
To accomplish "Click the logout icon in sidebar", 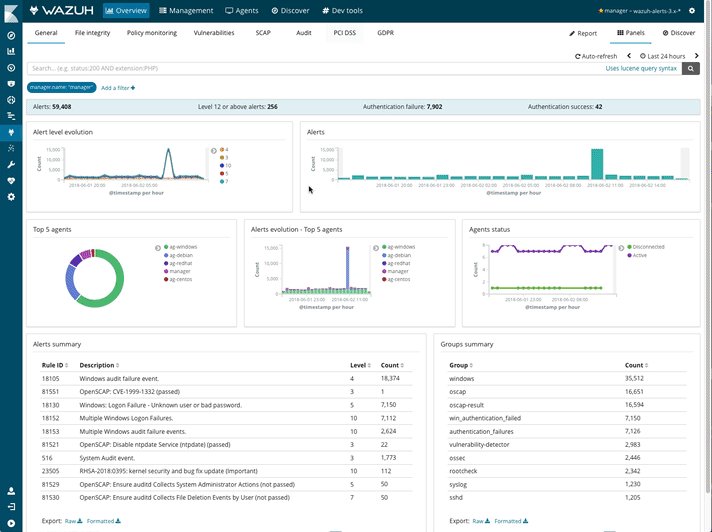I will click(x=11, y=507).
